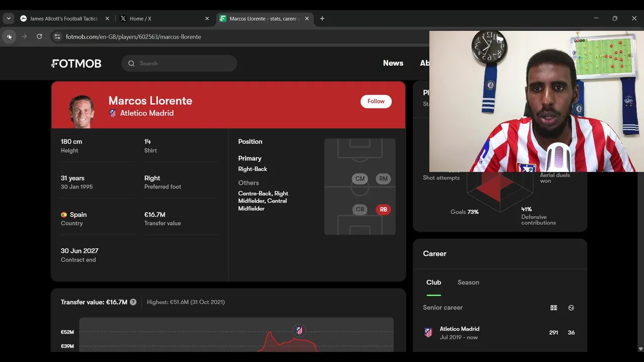Switch to the Club career tab

(434, 283)
